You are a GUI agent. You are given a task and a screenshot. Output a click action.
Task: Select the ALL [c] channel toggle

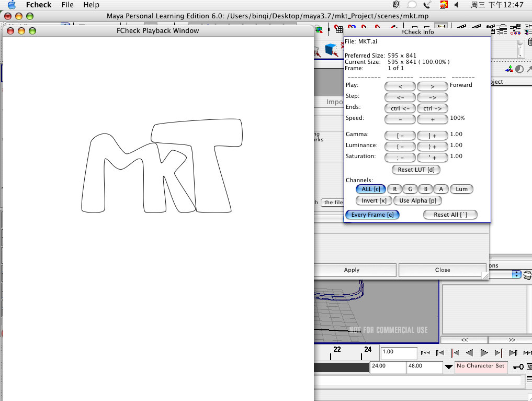click(x=370, y=189)
